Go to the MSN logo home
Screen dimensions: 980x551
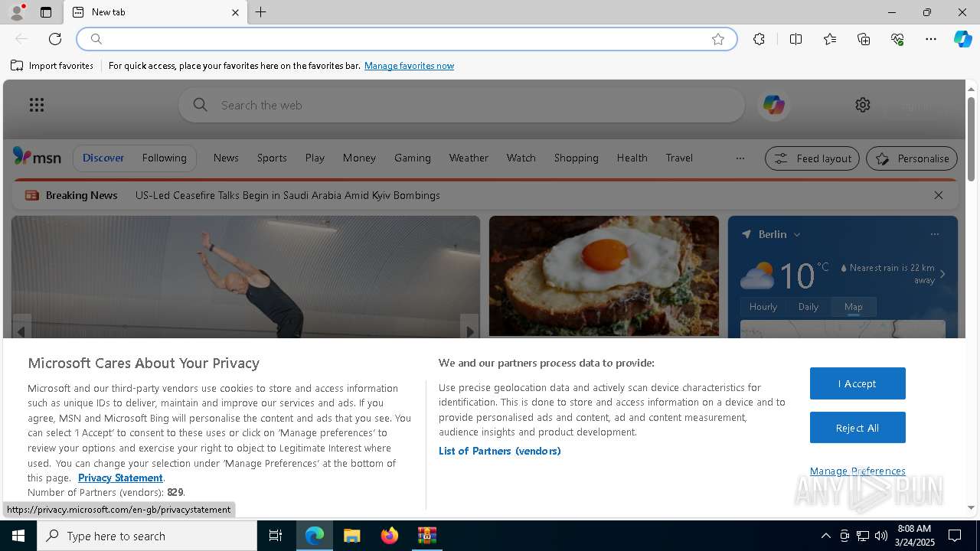coord(37,157)
